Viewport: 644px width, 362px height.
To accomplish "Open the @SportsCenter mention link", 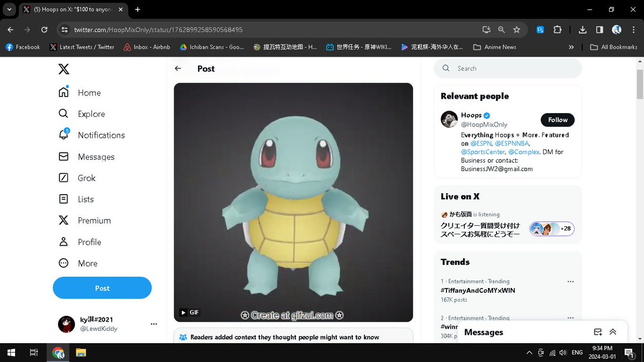I will pos(482,152).
